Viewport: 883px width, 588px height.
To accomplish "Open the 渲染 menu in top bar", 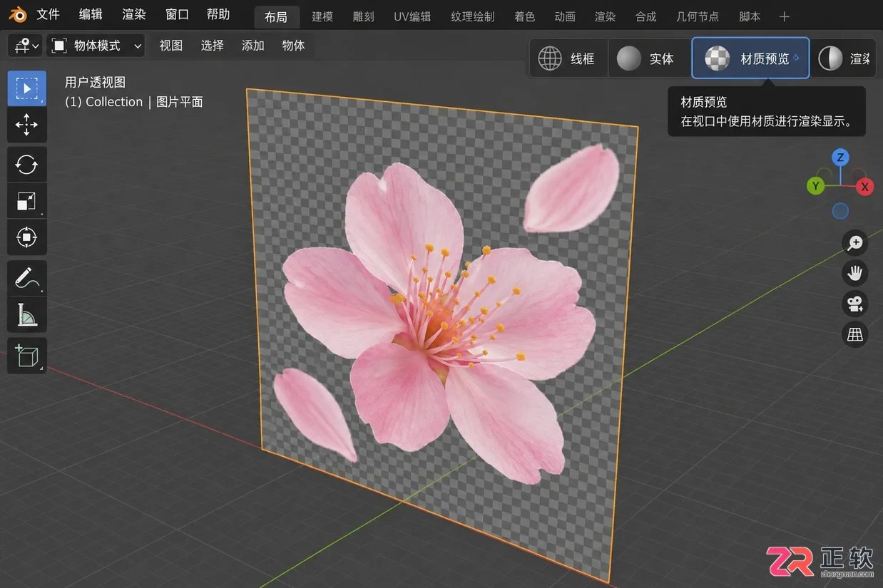I will pyautogui.click(x=133, y=14).
